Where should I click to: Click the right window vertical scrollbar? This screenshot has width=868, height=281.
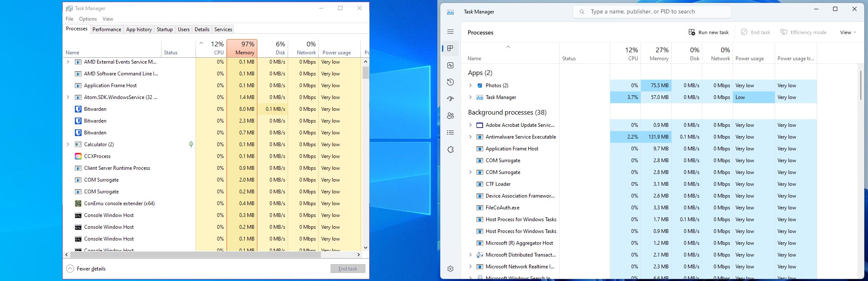click(860, 85)
